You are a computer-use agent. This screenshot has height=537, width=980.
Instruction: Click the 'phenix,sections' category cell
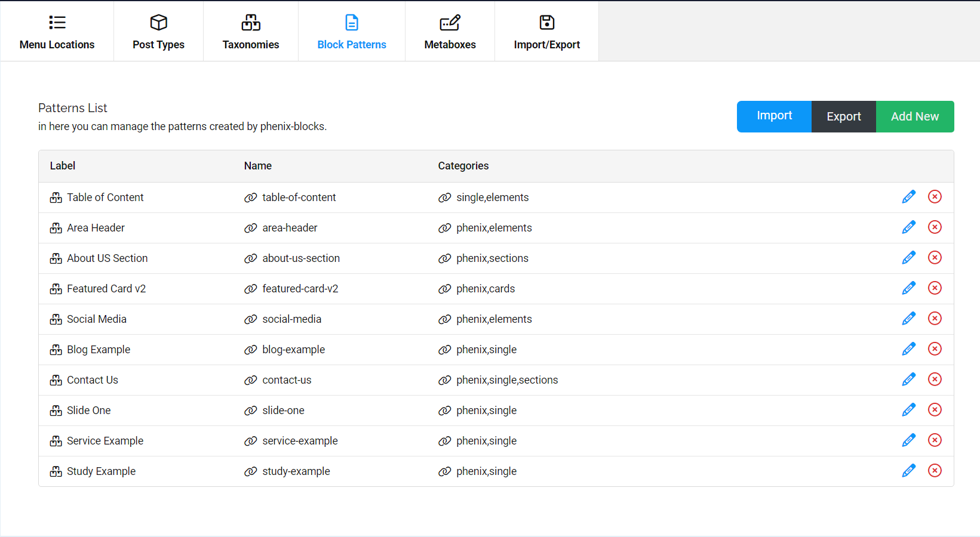493,258
